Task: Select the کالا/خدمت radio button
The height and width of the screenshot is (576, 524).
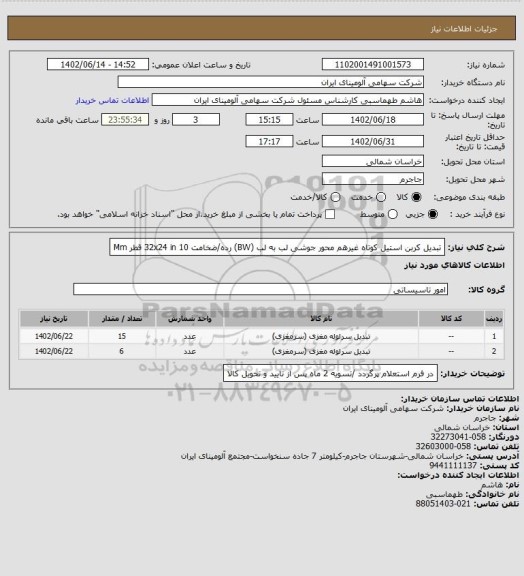Action: (335, 197)
